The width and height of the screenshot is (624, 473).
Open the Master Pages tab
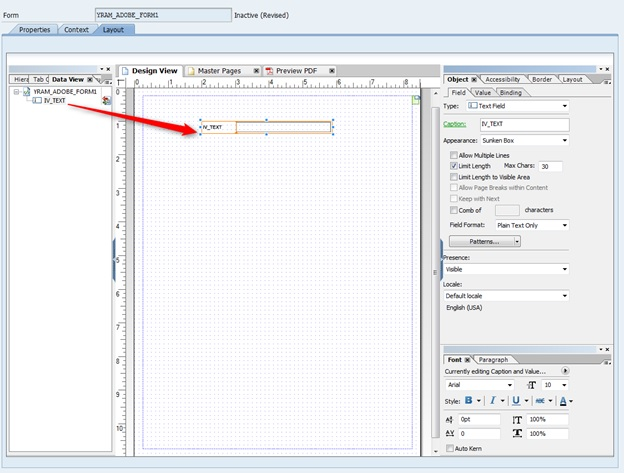(219, 71)
